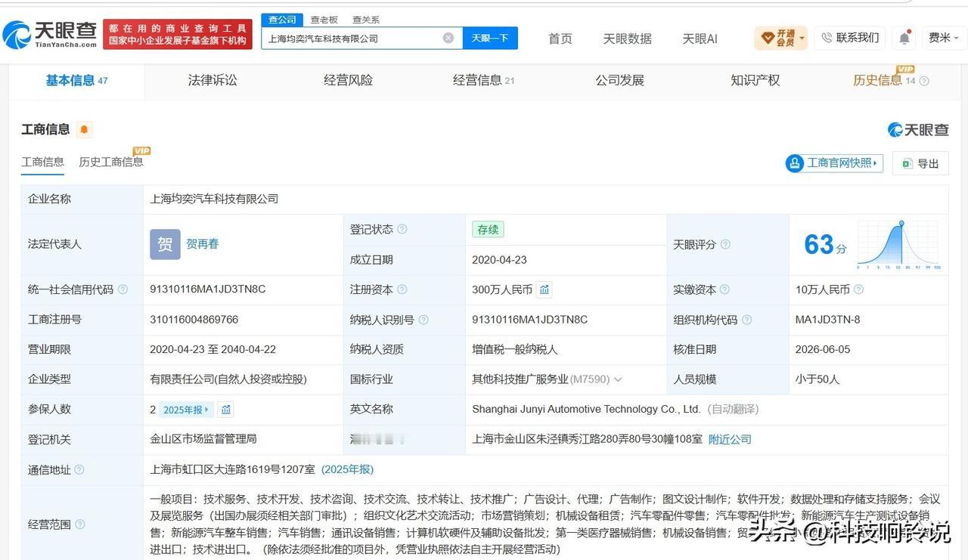The width and height of the screenshot is (968, 560).
Task: Click 附近公司 link
Action: click(730, 439)
